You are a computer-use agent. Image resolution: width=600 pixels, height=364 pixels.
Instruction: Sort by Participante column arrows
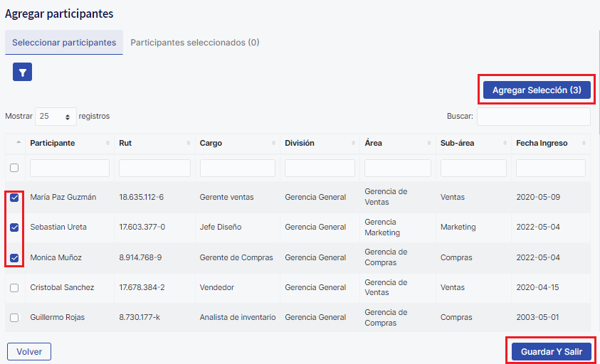[108, 144]
